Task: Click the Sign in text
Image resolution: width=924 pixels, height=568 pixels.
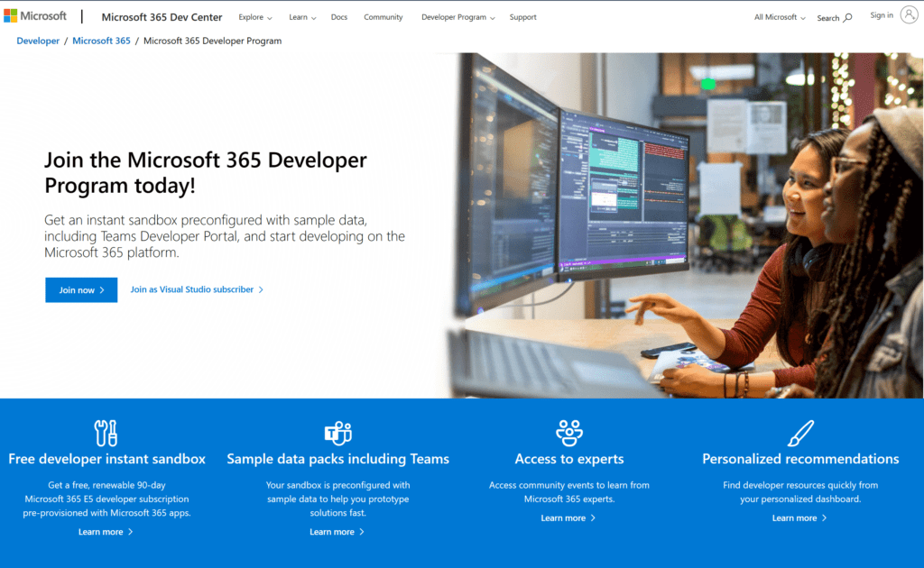Action: click(882, 15)
